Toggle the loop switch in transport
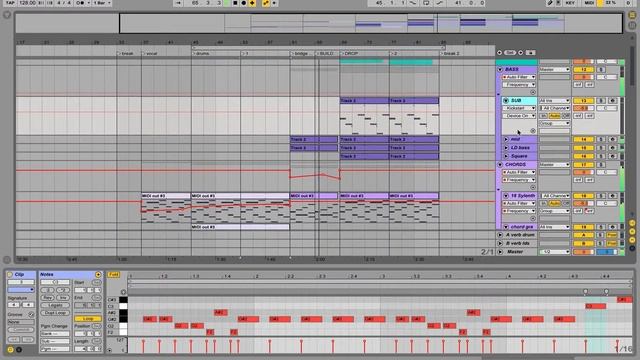Screen dimensions: 640x360 [x=426, y=3]
